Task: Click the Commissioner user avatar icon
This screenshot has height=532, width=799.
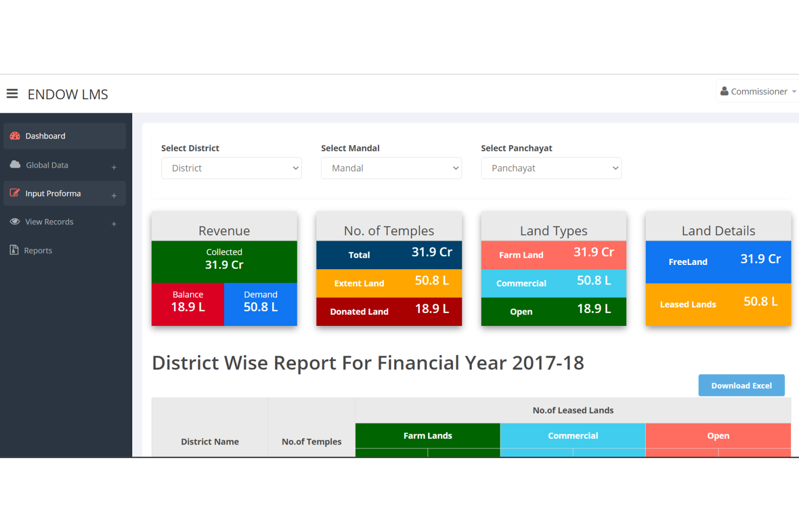Action: tap(724, 91)
